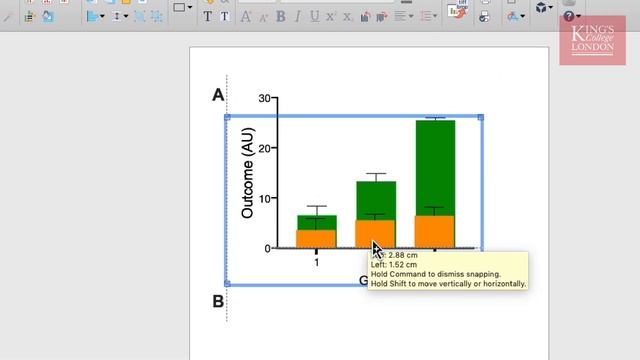The height and width of the screenshot is (360, 640).
Task: Click the export graph icon
Action: (x=513, y=16)
